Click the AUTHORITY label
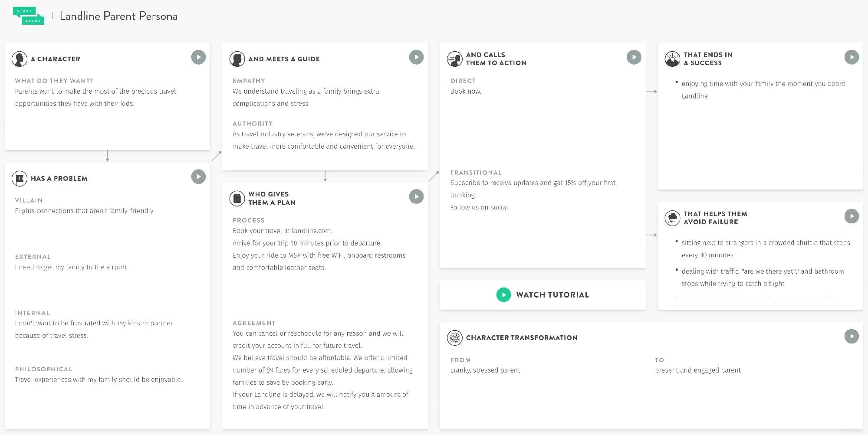The image size is (868, 435). (253, 124)
